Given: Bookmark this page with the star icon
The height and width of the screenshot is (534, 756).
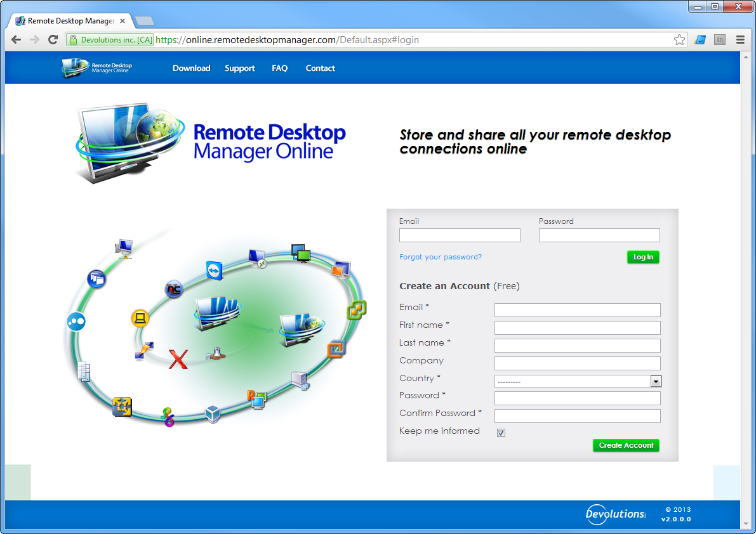Looking at the screenshot, I should click(x=679, y=40).
